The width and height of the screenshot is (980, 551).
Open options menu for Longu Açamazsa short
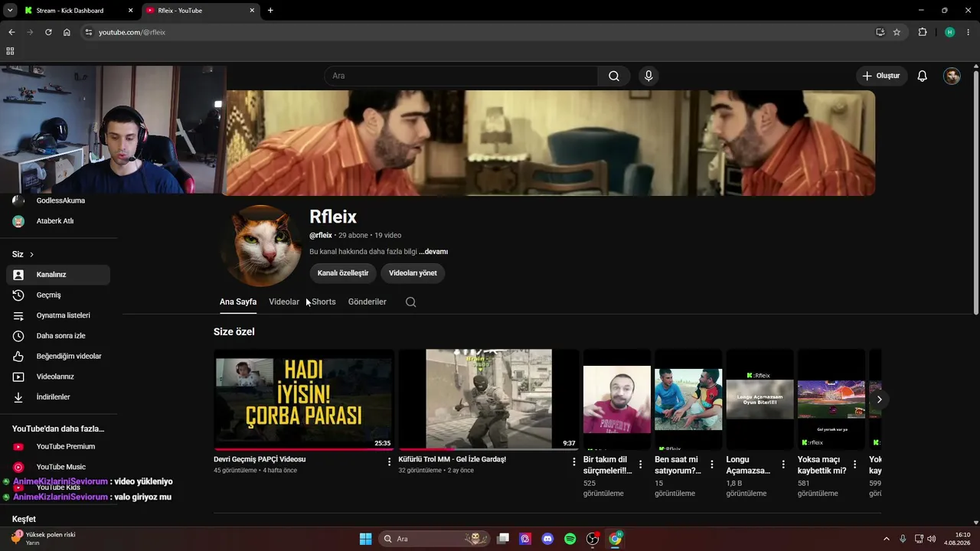point(783,465)
